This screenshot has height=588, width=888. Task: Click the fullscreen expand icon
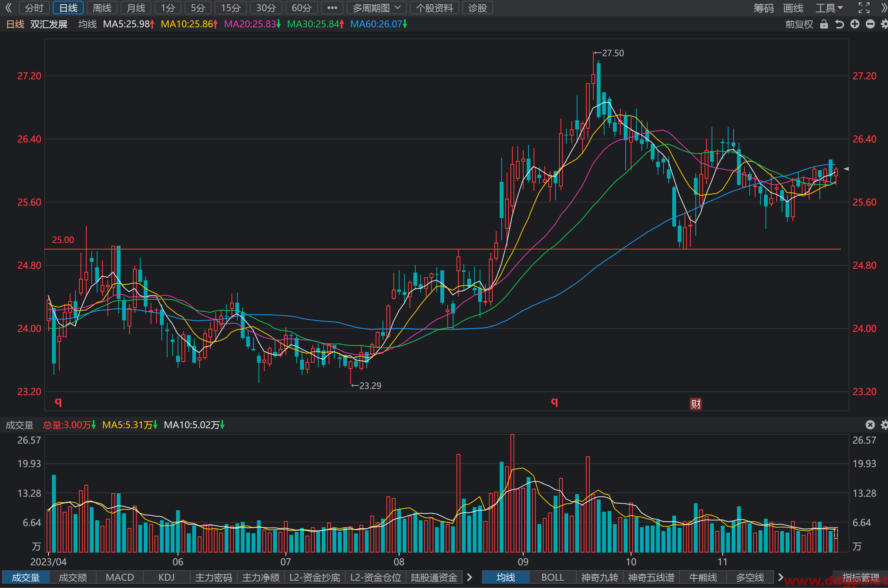pos(864,8)
